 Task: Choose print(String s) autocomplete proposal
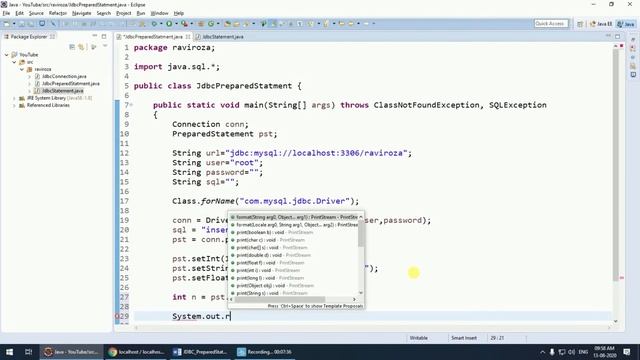(x=294, y=293)
